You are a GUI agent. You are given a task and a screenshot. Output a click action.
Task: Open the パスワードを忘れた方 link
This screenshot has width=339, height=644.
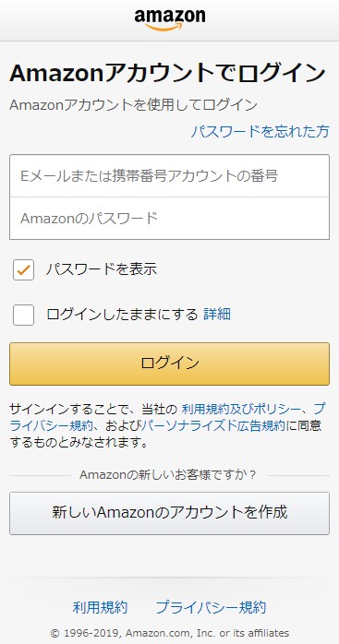coord(260,131)
